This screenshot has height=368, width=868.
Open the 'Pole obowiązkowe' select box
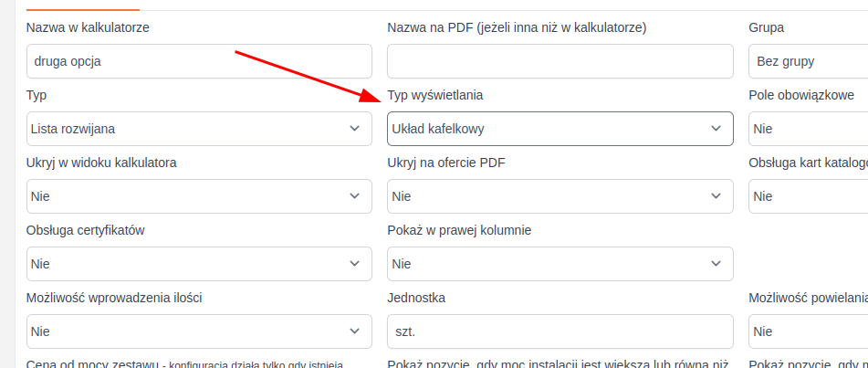pos(808,129)
